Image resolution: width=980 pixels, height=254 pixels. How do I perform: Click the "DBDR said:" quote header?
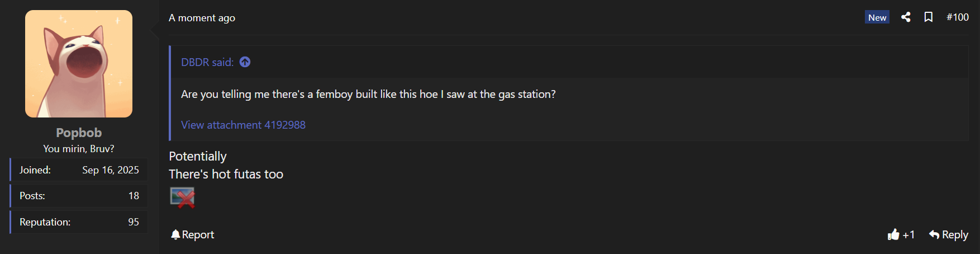(x=207, y=62)
